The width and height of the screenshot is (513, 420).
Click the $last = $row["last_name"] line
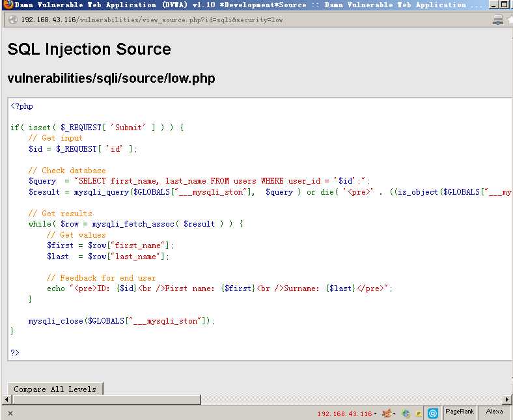(x=108, y=257)
